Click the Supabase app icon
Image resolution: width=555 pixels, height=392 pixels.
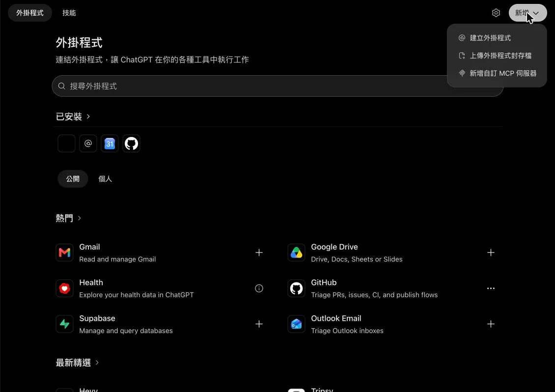click(x=64, y=324)
